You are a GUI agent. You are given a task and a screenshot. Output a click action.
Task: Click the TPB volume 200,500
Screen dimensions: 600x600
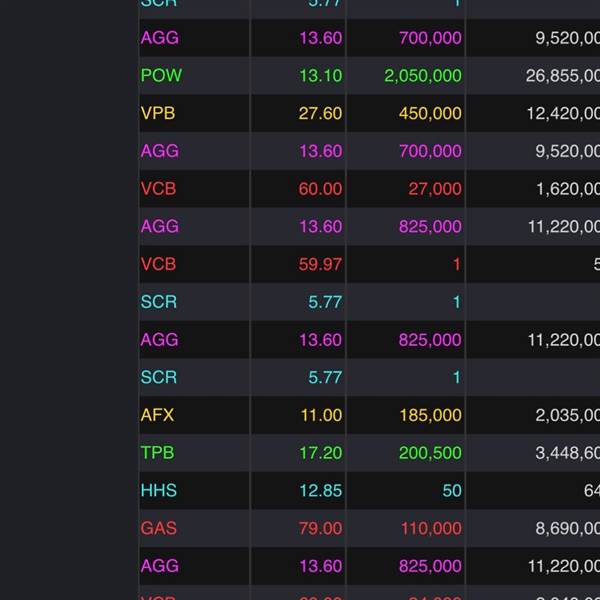pos(430,453)
